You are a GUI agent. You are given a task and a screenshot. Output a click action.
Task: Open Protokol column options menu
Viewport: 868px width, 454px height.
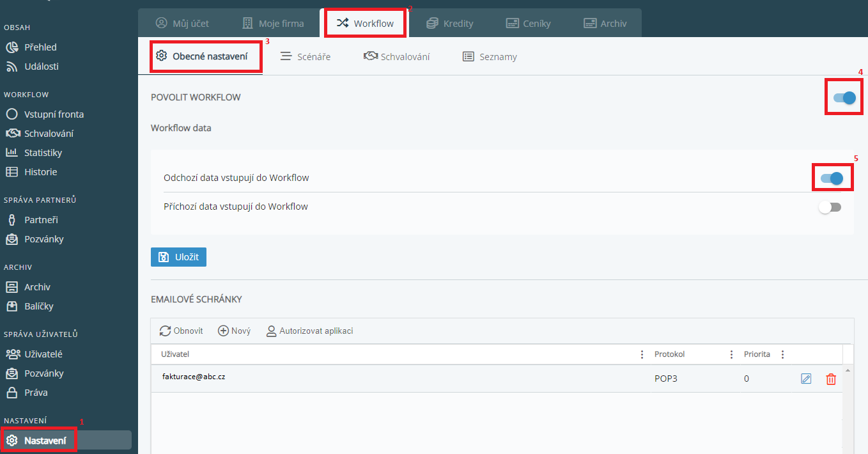731,354
